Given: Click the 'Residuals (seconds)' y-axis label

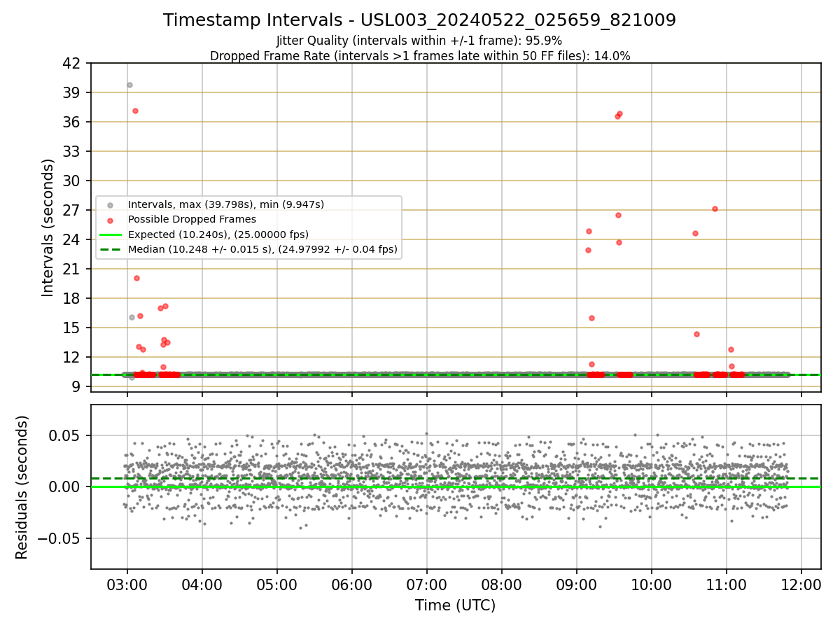Looking at the screenshot, I should pyautogui.click(x=22, y=487).
